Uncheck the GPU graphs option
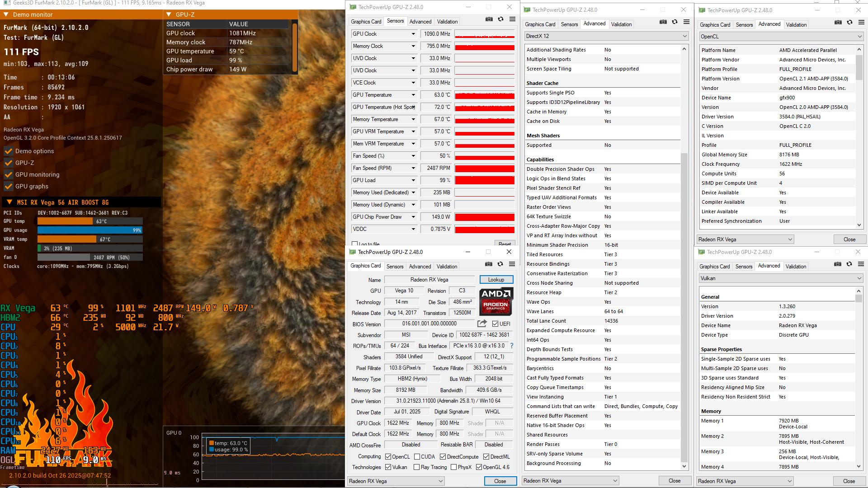The width and height of the screenshot is (868, 488). tap(9, 186)
